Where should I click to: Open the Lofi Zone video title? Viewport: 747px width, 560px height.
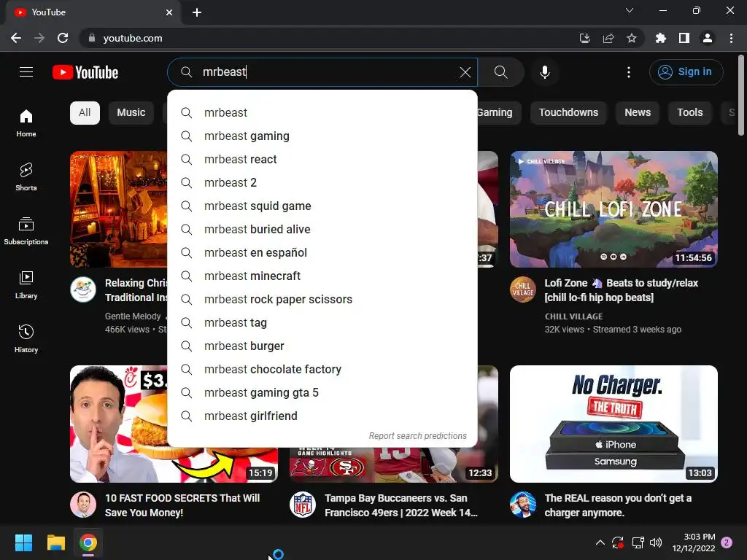[622, 290]
